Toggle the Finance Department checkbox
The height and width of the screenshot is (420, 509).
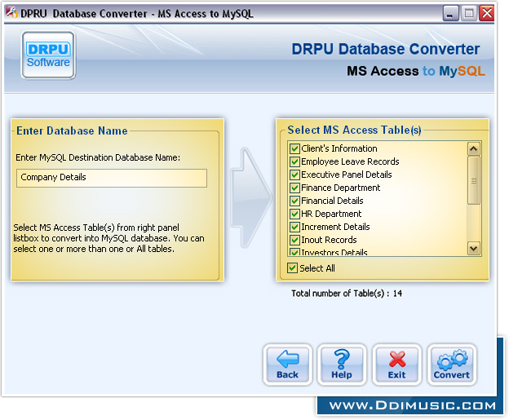294,188
